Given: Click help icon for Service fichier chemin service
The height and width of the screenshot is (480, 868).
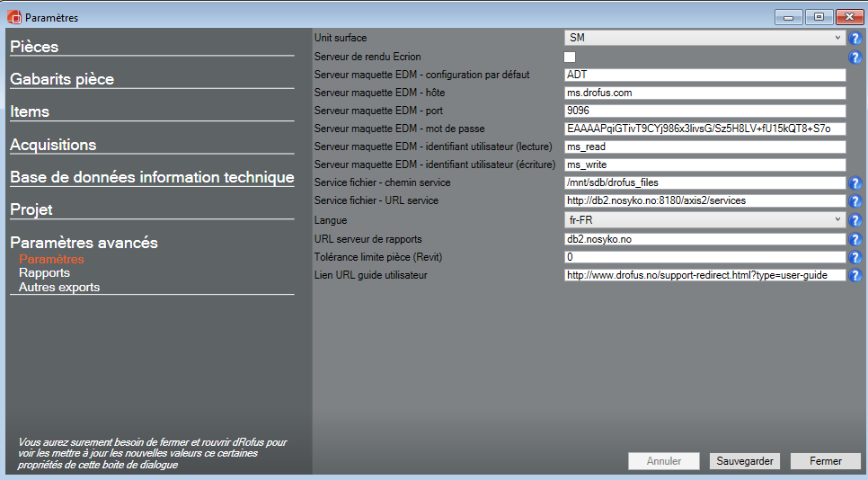Looking at the screenshot, I should 855,183.
